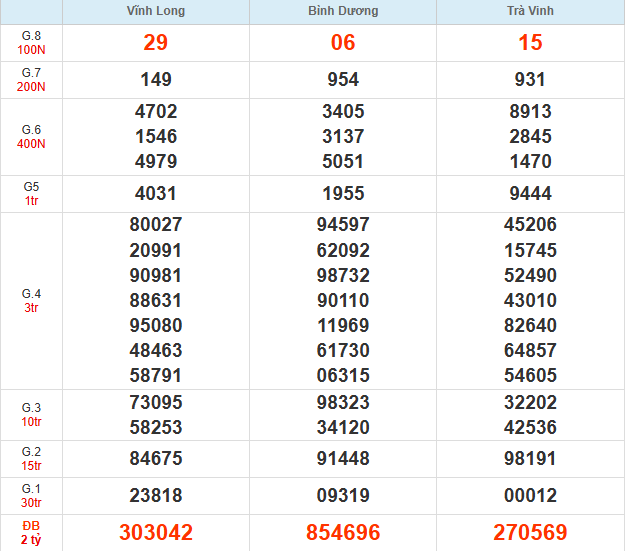Click the G.7 result 954
This screenshot has height=551, width=625.
(343, 79)
